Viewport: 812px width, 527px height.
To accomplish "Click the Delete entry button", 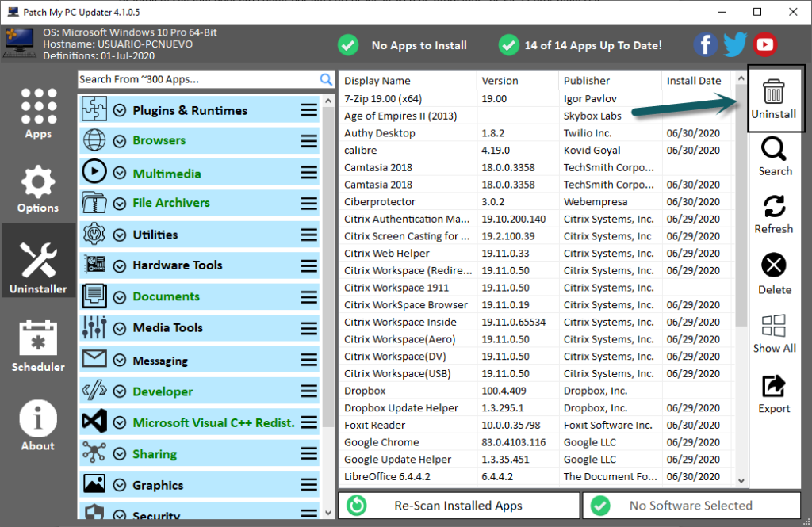I will [x=774, y=274].
